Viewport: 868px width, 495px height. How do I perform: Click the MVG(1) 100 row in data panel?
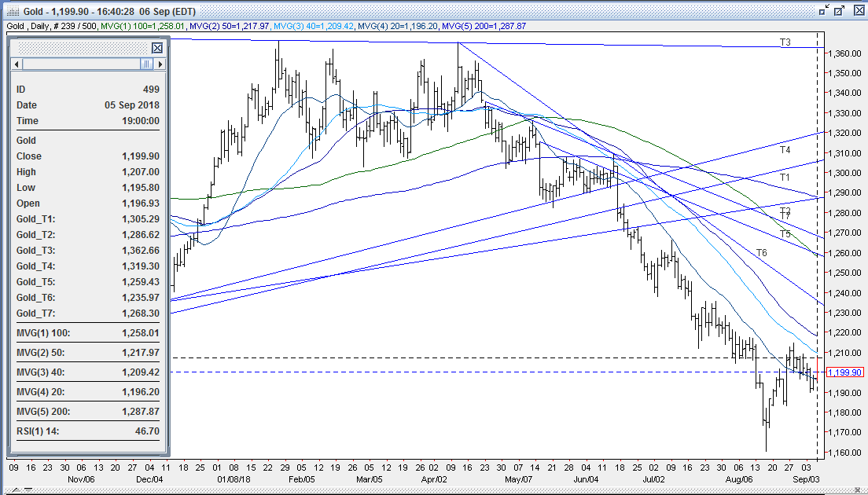pos(88,333)
